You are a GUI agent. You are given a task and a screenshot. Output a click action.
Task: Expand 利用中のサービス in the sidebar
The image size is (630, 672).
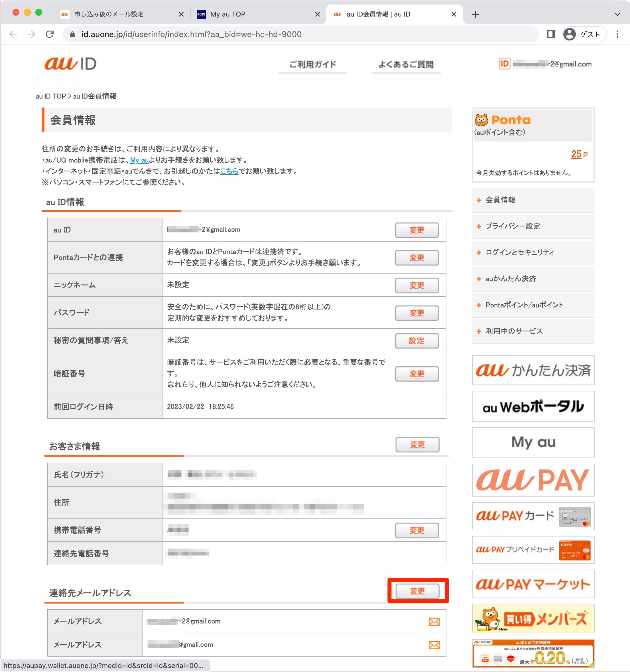[533, 331]
